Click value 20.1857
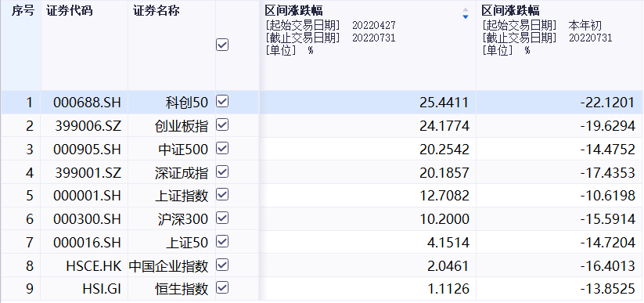Viewport: 644px width, 303px height. point(444,173)
